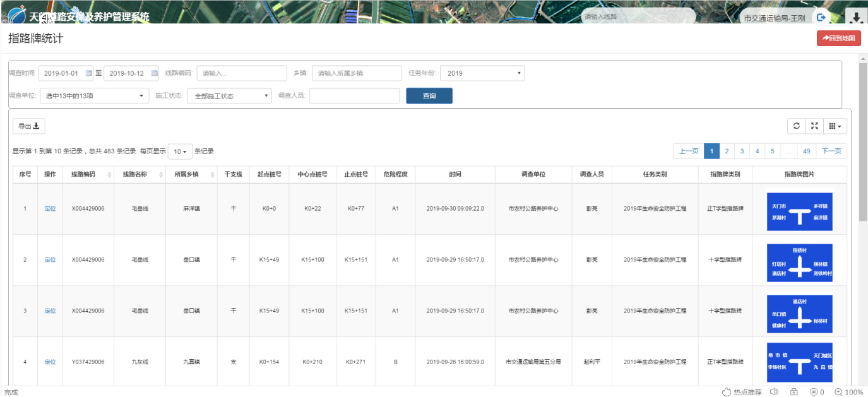
Task: Open the start date calendar picker icon
Action: (x=89, y=73)
